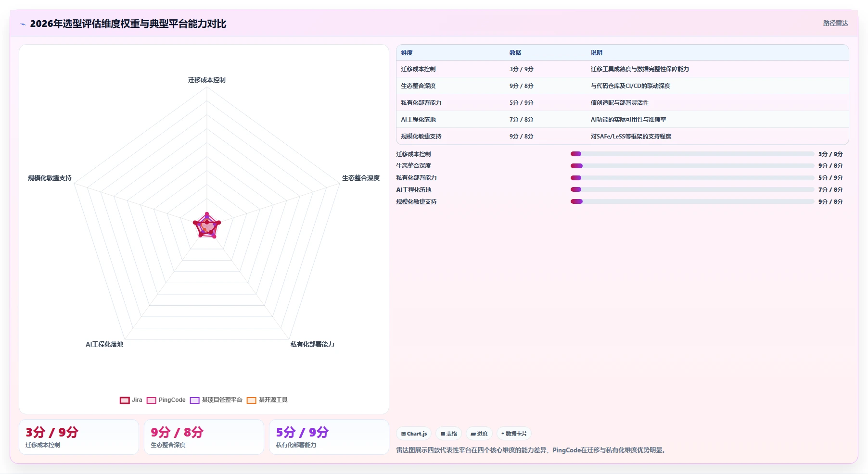Click the AI工程化落地 progress bar
This screenshot has width=868, height=474.
pos(692,189)
